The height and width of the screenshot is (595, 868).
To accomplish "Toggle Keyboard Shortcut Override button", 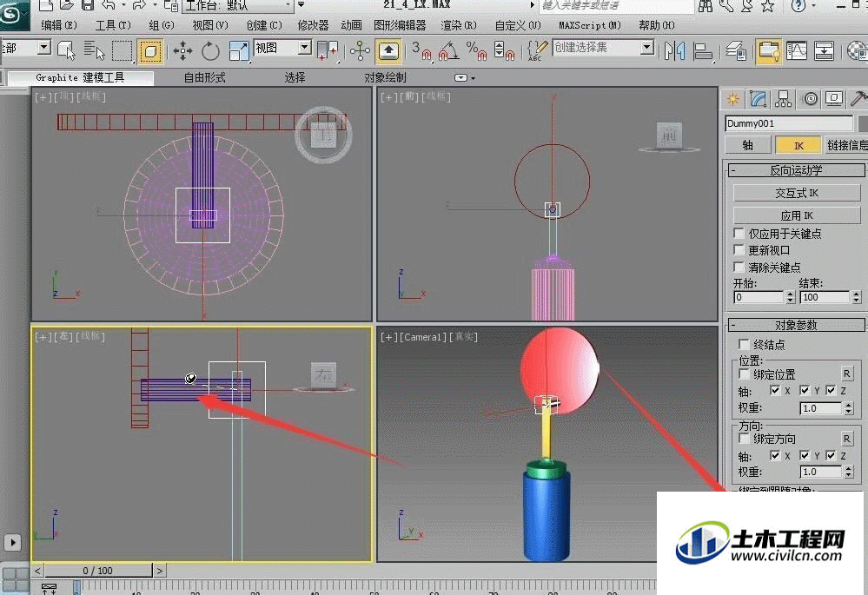I will [x=388, y=51].
